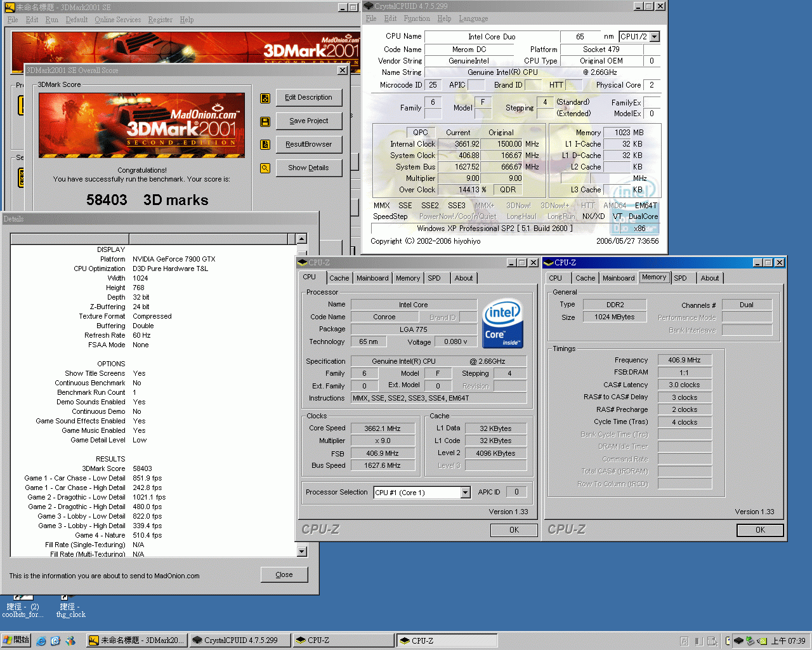Click the IME 'A' language bar icon
This screenshot has width=812, height=650.
[x=684, y=641]
